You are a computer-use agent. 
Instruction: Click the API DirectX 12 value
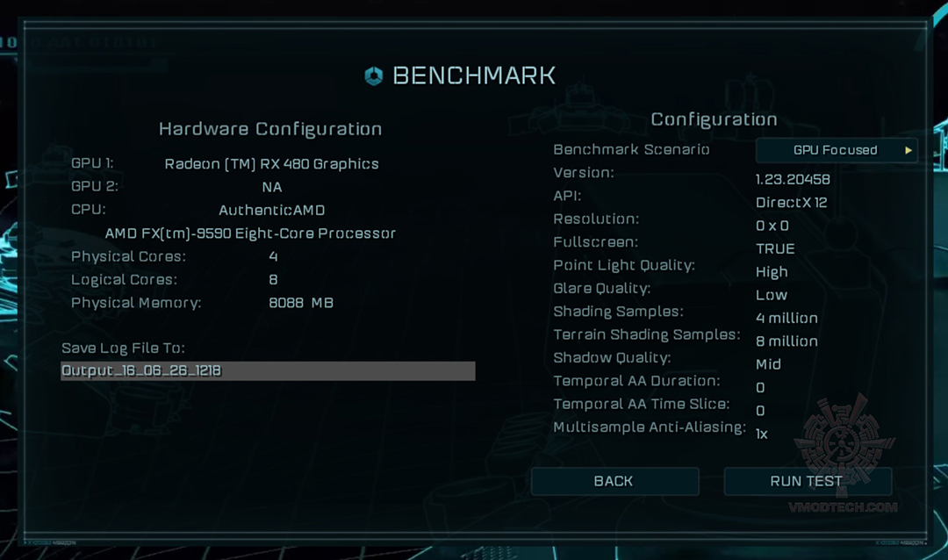click(791, 202)
